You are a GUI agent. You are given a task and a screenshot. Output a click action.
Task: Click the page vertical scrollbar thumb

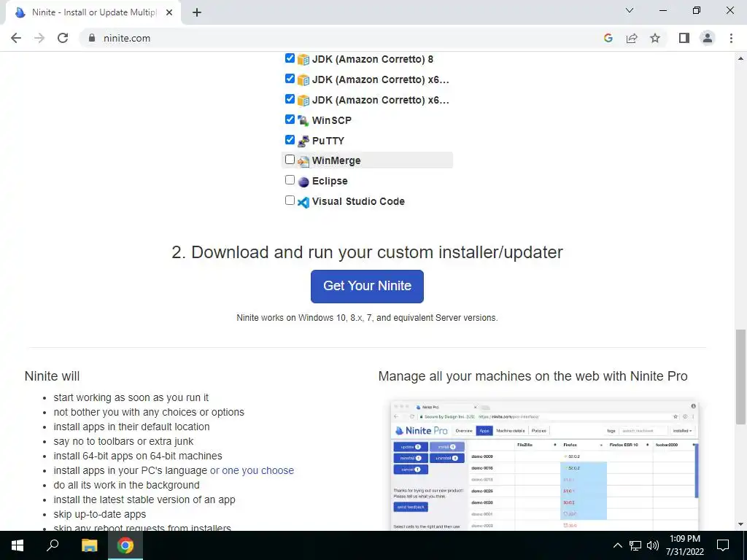740,377
